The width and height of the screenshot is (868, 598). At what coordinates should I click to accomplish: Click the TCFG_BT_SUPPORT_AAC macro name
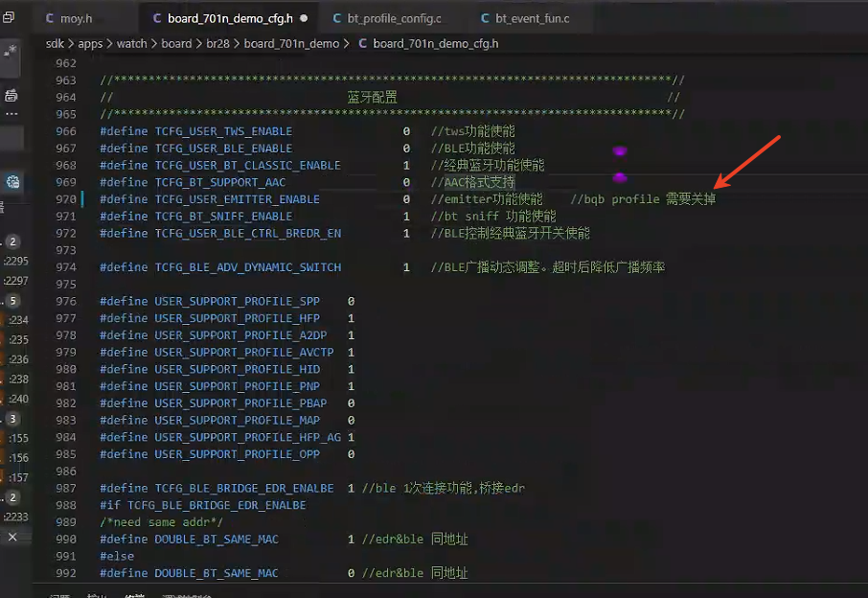pos(220,182)
